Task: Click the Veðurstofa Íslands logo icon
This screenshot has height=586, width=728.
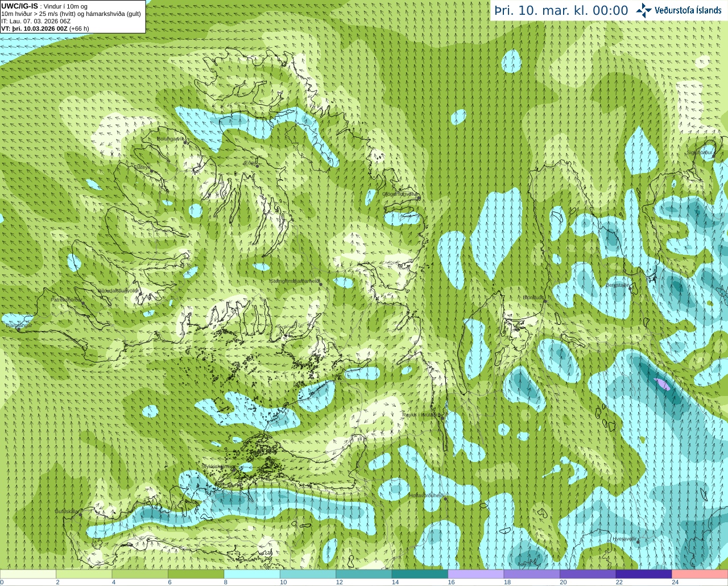Action: pos(644,10)
